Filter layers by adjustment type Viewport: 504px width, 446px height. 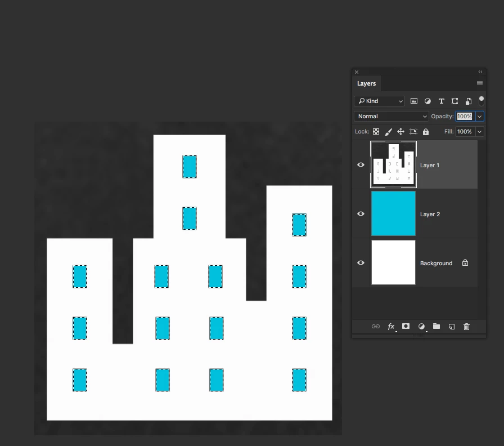click(427, 101)
